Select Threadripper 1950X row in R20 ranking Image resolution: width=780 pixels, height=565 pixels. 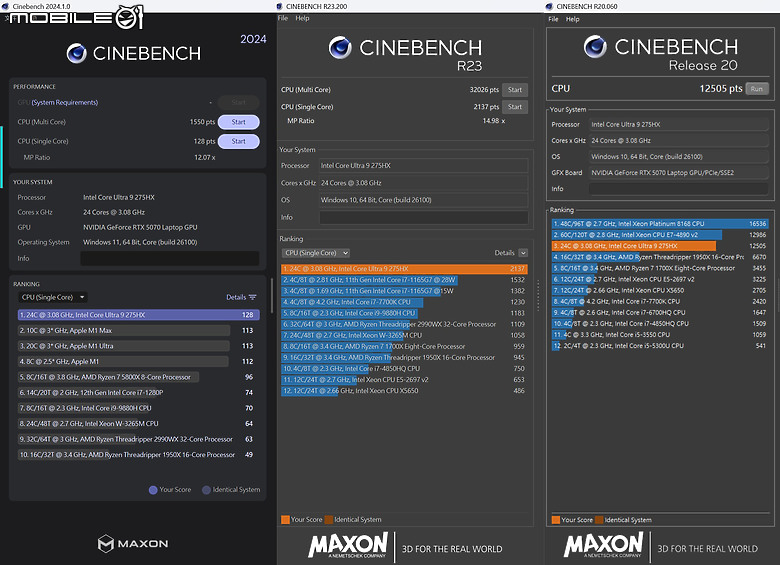660,257
